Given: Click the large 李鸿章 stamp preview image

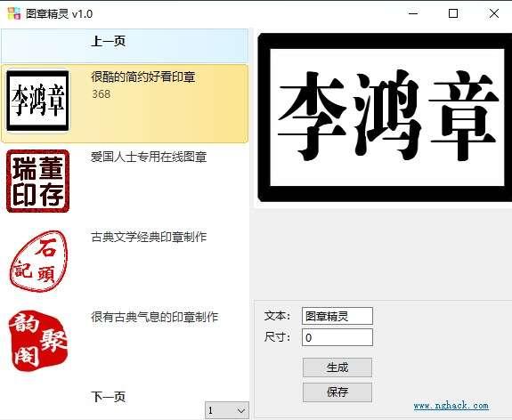Looking at the screenshot, I should (x=385, y=117).
